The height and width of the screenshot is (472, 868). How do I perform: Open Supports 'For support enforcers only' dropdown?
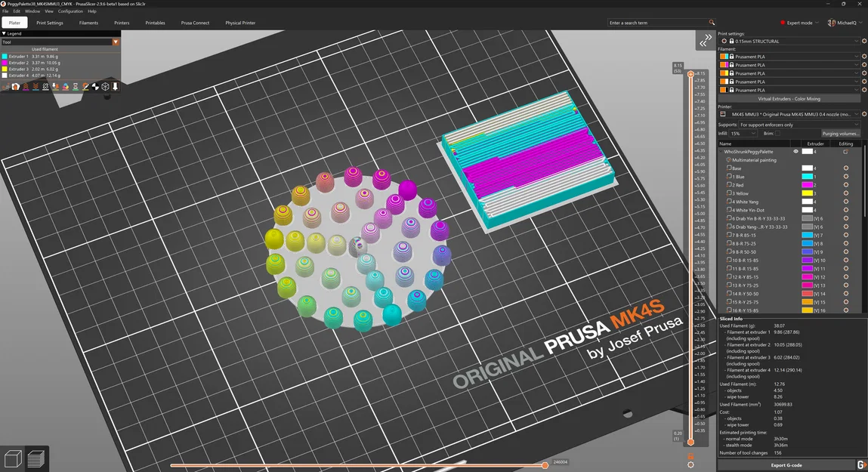coord(799,125)
